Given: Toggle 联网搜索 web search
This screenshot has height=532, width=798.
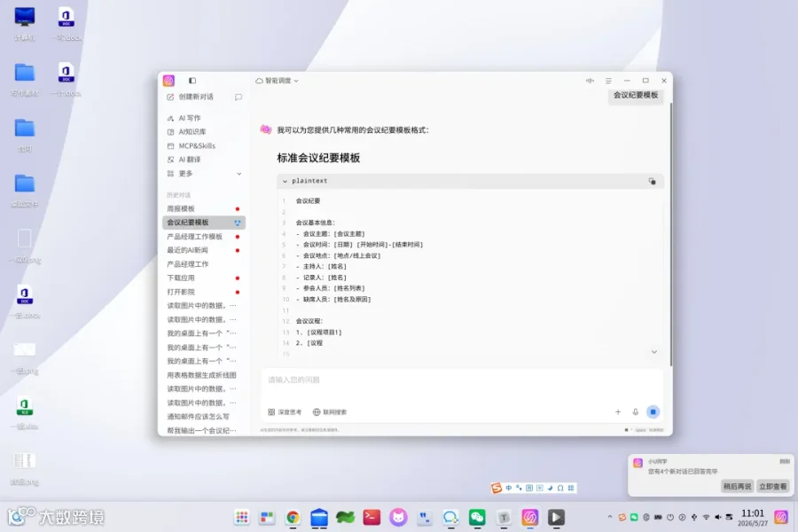Looking at the screenshot, I should (330, 411).
